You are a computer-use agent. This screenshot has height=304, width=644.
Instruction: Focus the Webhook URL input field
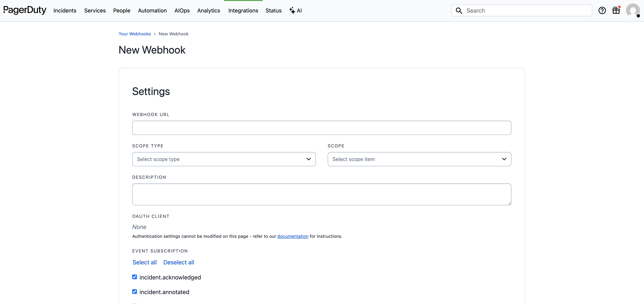click(x=321, y=128)
